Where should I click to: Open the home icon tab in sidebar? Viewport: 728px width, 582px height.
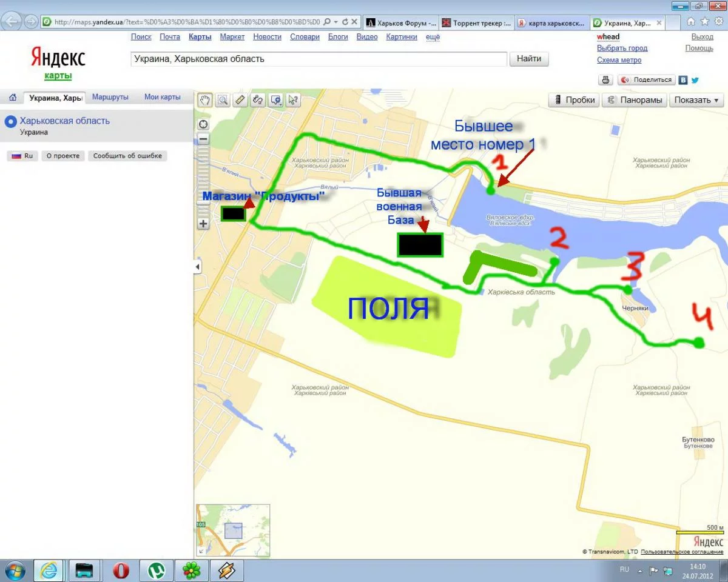(13, 98)
